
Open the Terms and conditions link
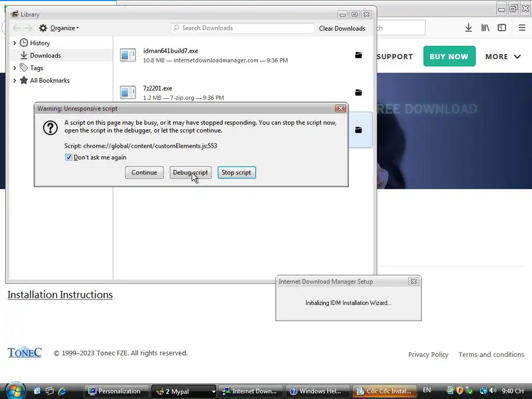point(491,354)
